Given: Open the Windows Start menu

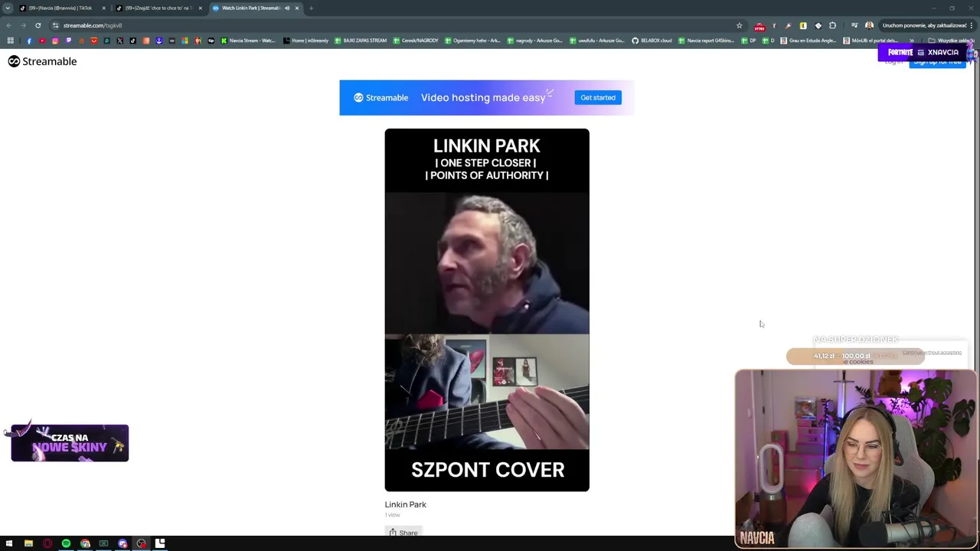Looking at the screenshot, I should click(9, 543).
